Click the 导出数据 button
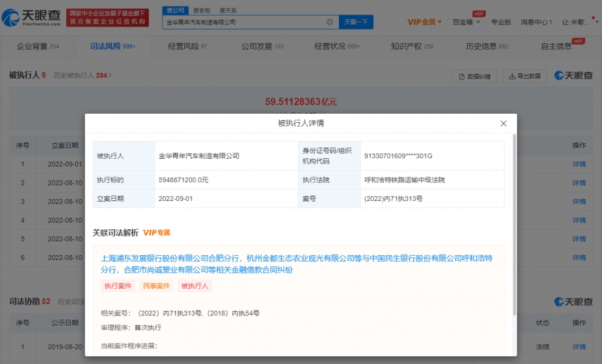The width and height of the screenshot is (602, 364). click(524, 76)
